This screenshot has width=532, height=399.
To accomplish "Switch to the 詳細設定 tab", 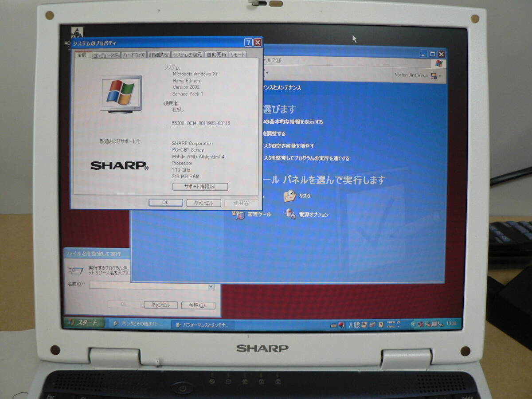I will pos(159,55).
